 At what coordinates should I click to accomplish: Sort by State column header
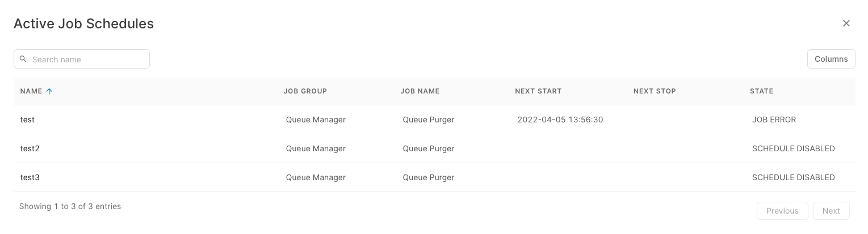pyautogui.click(x=761, y=91)
